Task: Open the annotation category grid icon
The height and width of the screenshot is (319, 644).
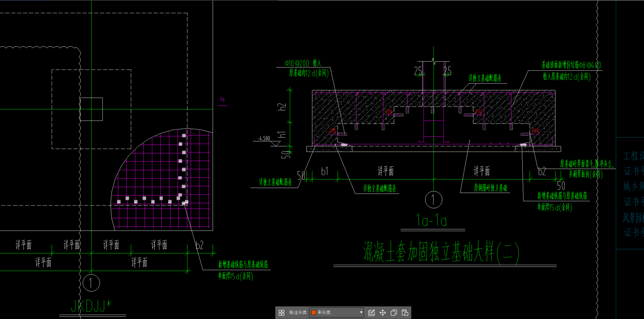Action: 281,313
